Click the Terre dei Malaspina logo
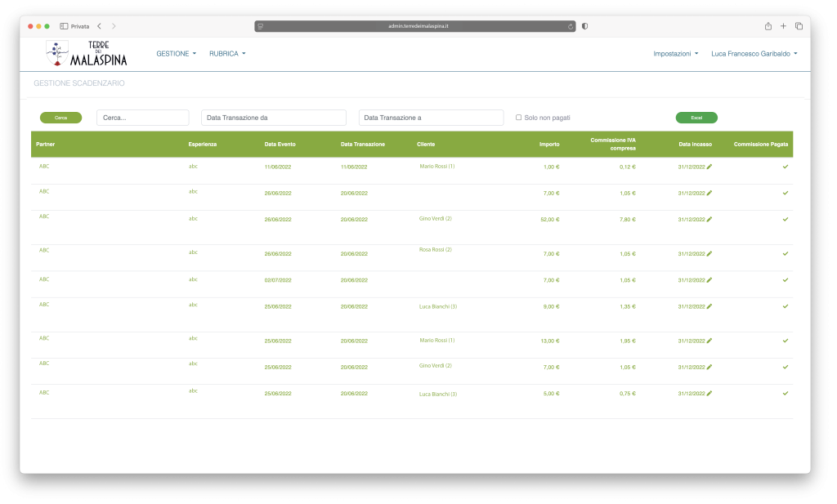Viewport: 837px width, 504px height. coord(87,54)
